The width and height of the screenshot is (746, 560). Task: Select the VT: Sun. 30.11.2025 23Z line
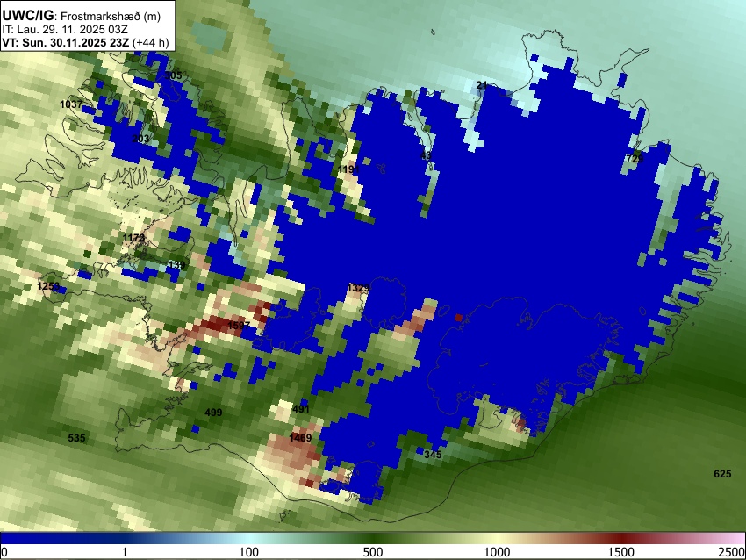click(x=85, y=42)
